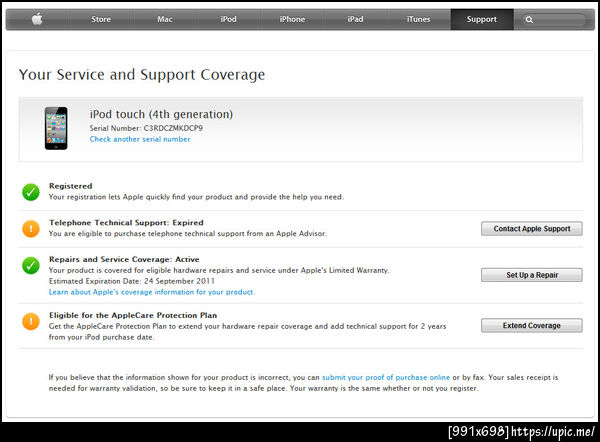Image resolution: width=600 pixels, height=442 pixels.
Task: Click the Registered status heading
Action: point(71,186)
